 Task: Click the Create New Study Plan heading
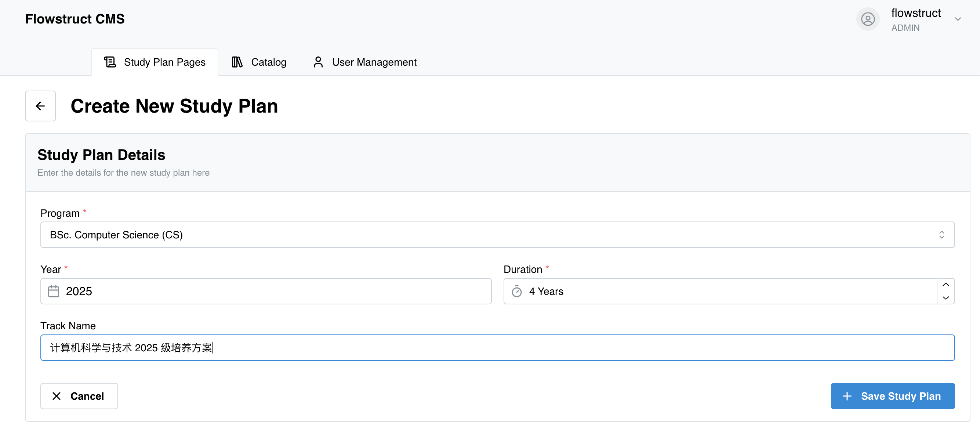(x=174, y=106)
